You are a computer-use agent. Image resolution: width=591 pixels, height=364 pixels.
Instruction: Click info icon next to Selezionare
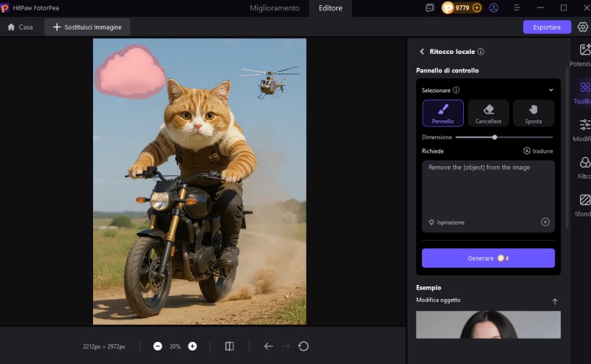click(456, 90)
